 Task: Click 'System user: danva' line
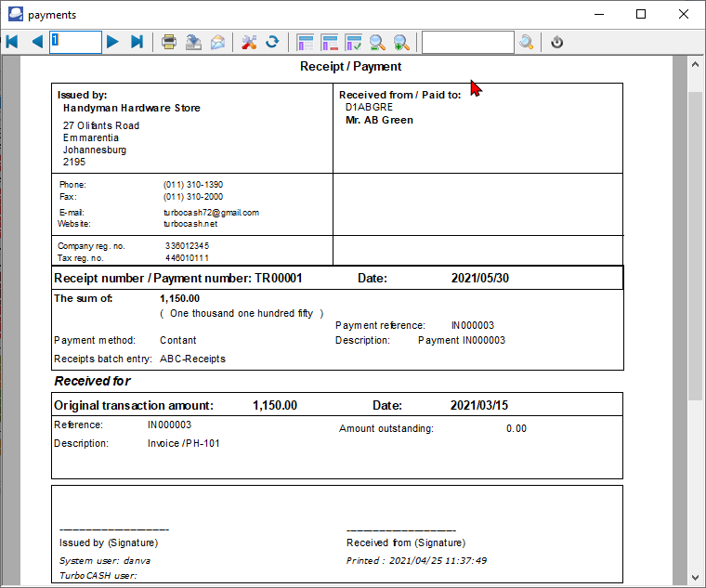coord(105,560)
